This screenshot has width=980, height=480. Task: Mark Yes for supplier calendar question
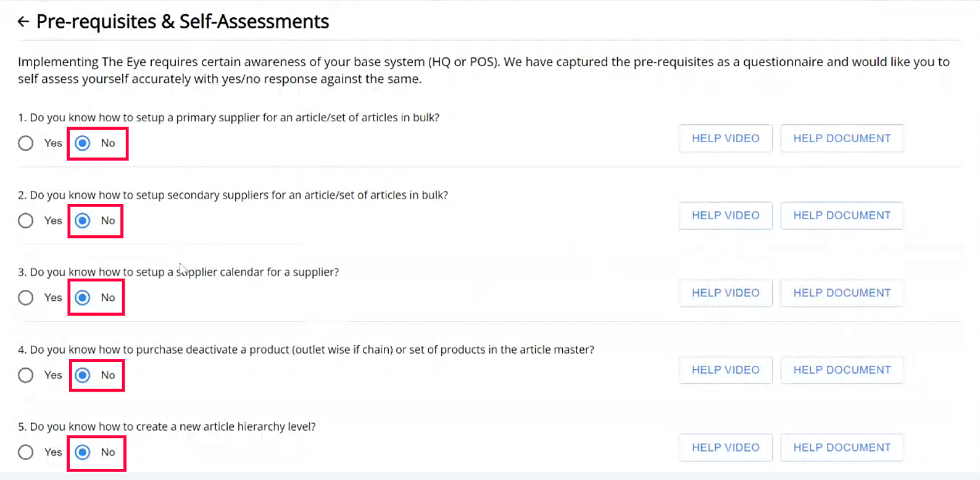pyautogui.click(x=26, y=298)
